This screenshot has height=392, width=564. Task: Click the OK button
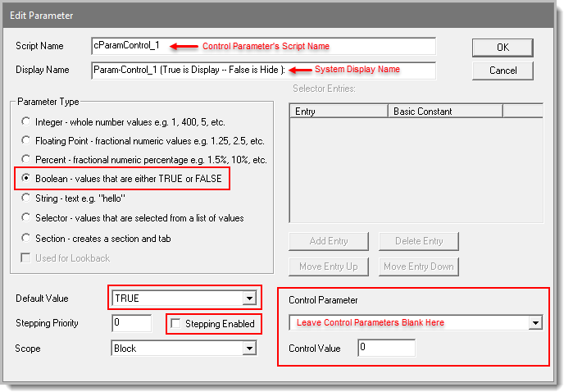point(503,47)
